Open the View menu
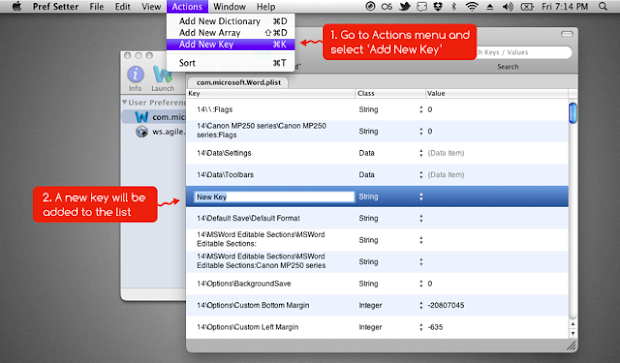Screen dimensions: 620x363 coord(151,7)
